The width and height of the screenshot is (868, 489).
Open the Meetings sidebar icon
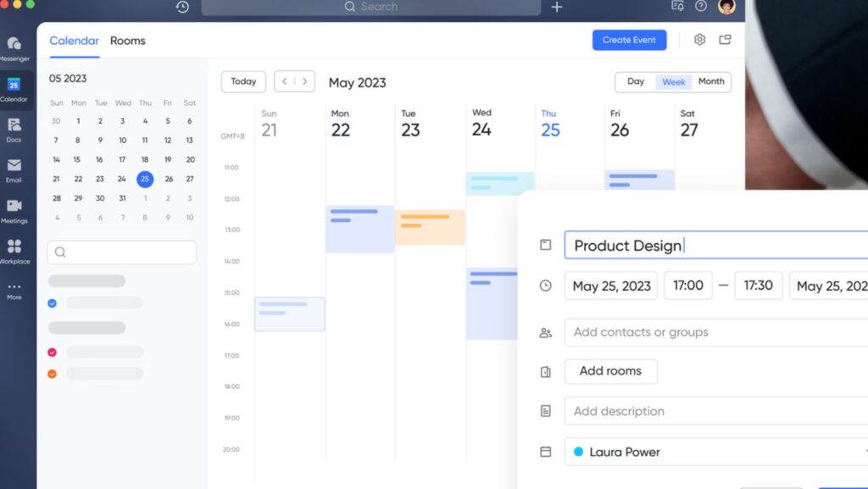coord(14,208)
